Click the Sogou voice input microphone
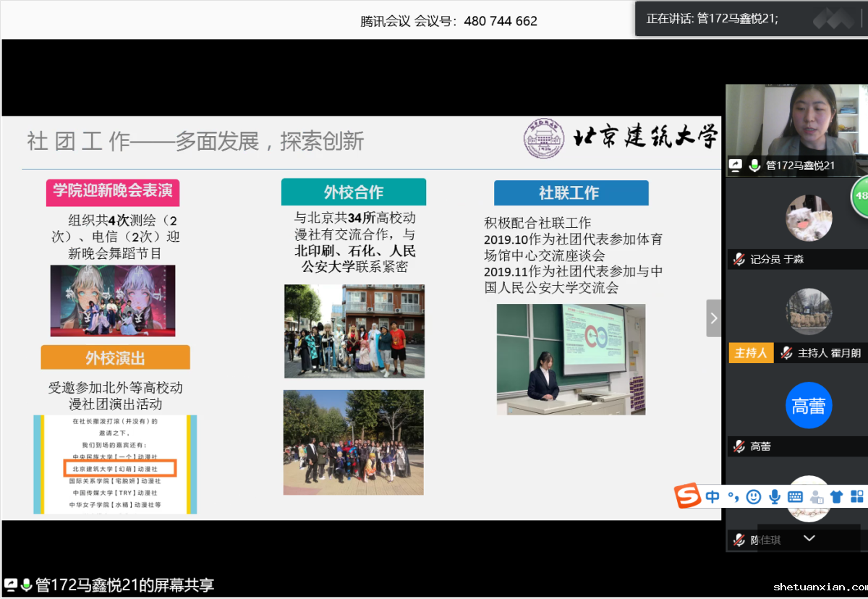The width and height of the screenshot is (868, 599). 775,497
